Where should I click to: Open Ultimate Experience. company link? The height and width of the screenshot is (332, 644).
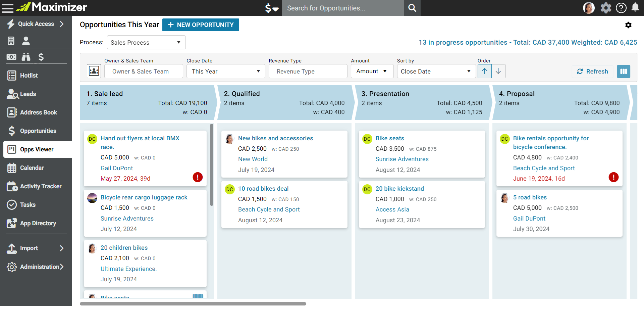tap(128, 269)
